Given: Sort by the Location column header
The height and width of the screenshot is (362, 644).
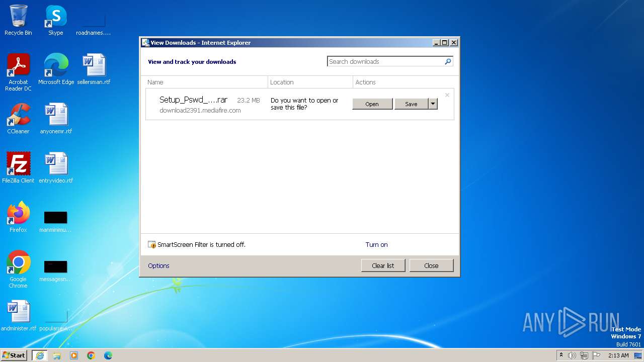Looking at the screenshot, I should coord(310,82).
